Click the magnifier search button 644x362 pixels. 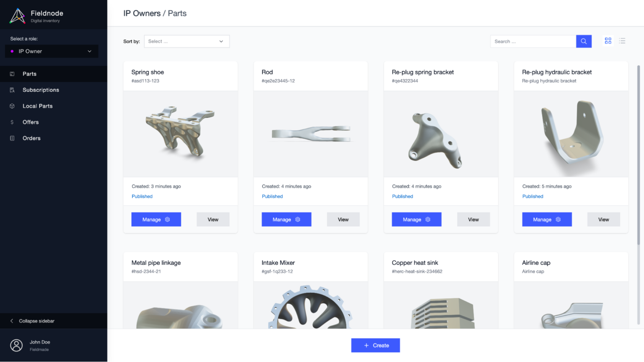pyautogui.click(x=583, y=41)
